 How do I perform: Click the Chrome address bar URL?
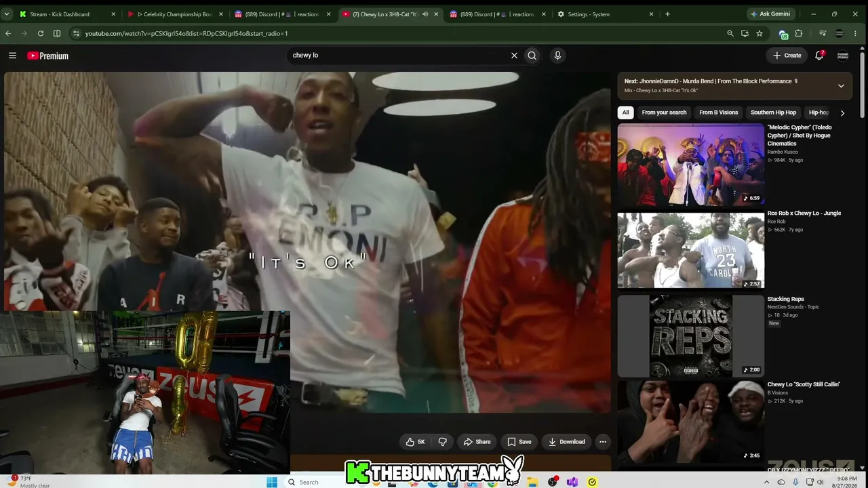coord(186,33)
